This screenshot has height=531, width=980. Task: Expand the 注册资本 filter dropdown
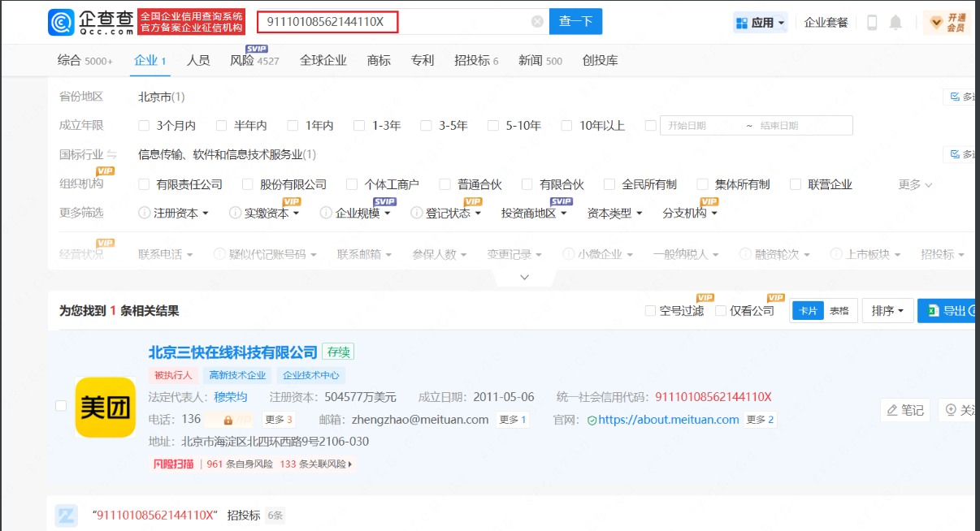181,213
